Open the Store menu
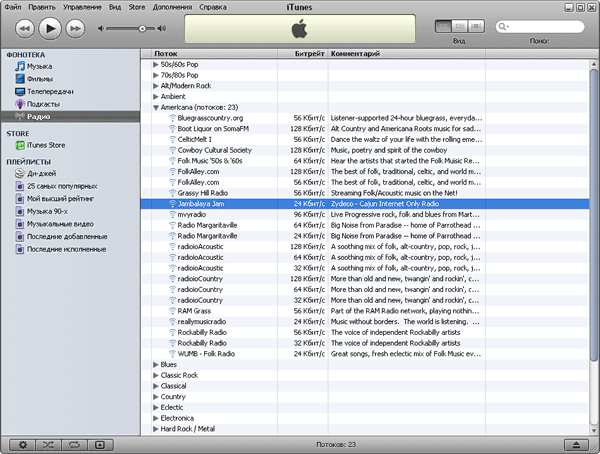 [137, 7]
